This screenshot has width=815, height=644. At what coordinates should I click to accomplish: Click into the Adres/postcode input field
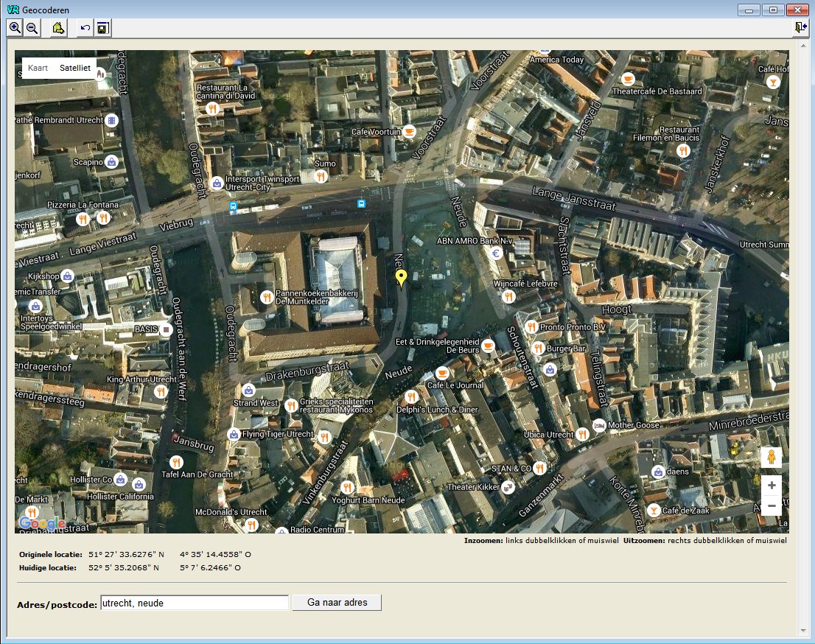(195, 603)
